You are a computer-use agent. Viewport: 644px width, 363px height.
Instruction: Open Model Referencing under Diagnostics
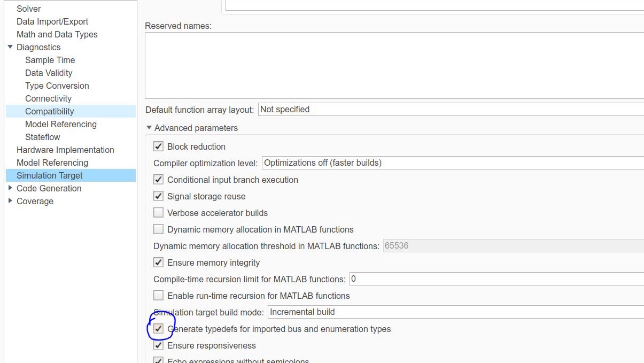tap(61, 124)
